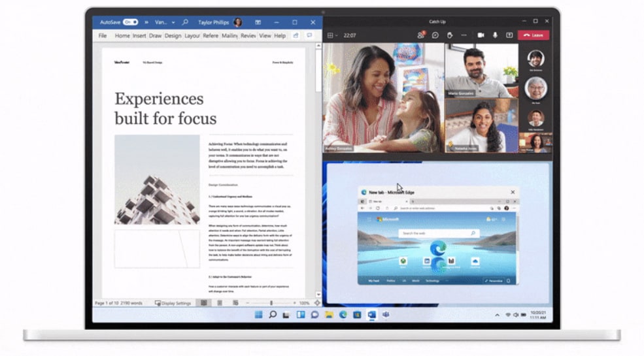This screenshot has height=356, width=644.
Task: Click the Share content icon in Teams
Action: tap(509, 35)
